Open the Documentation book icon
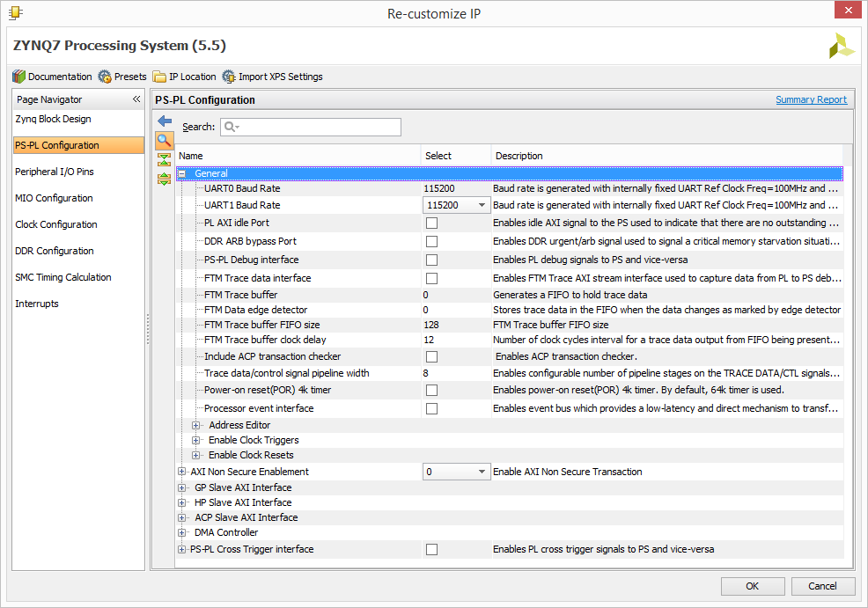 [18, 77]
